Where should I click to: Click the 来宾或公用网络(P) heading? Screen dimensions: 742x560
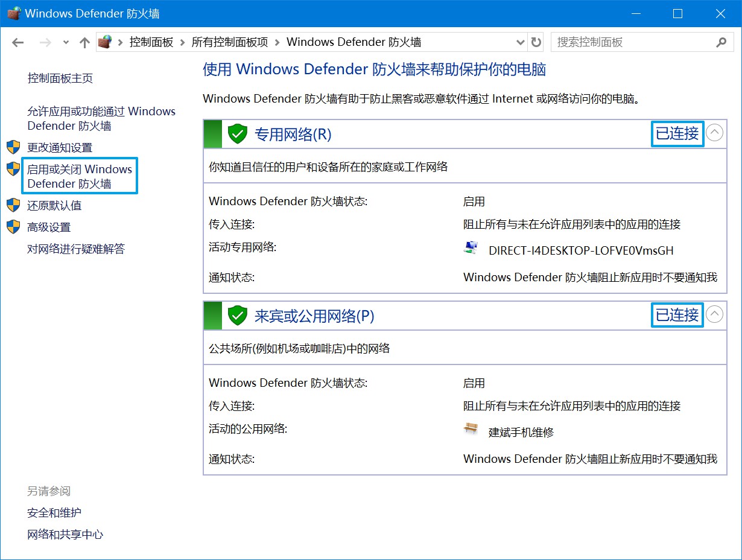point(314,315)
